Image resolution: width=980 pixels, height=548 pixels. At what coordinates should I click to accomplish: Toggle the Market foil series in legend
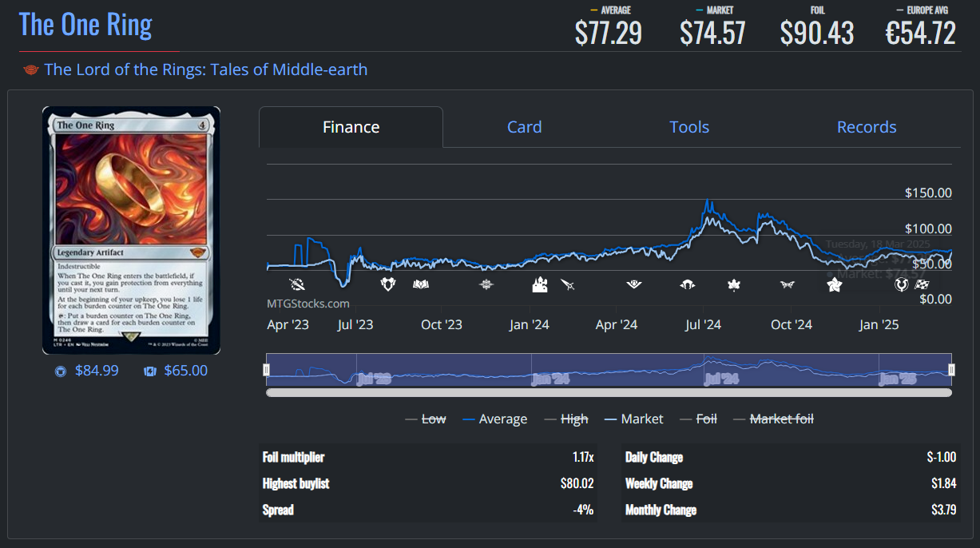pos(773,419)
